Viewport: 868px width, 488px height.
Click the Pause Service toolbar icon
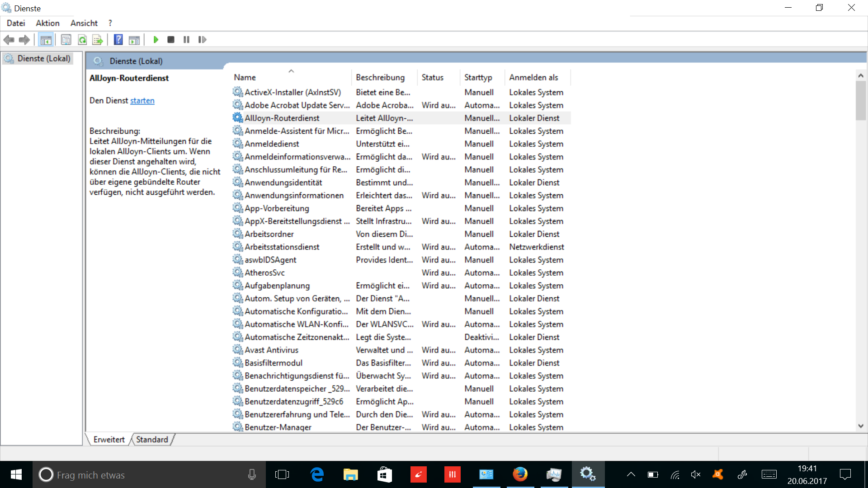pos(186,40)
